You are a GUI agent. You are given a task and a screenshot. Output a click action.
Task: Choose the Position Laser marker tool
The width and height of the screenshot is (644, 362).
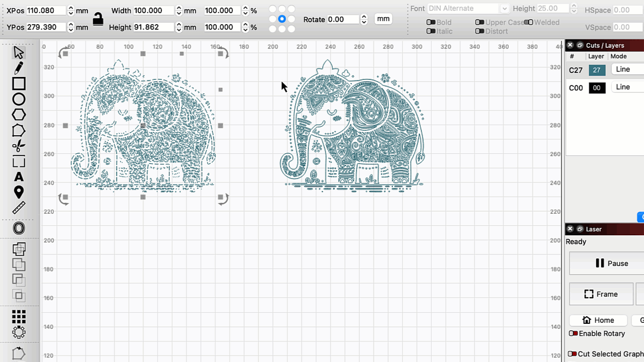click(x=19, y=192)
